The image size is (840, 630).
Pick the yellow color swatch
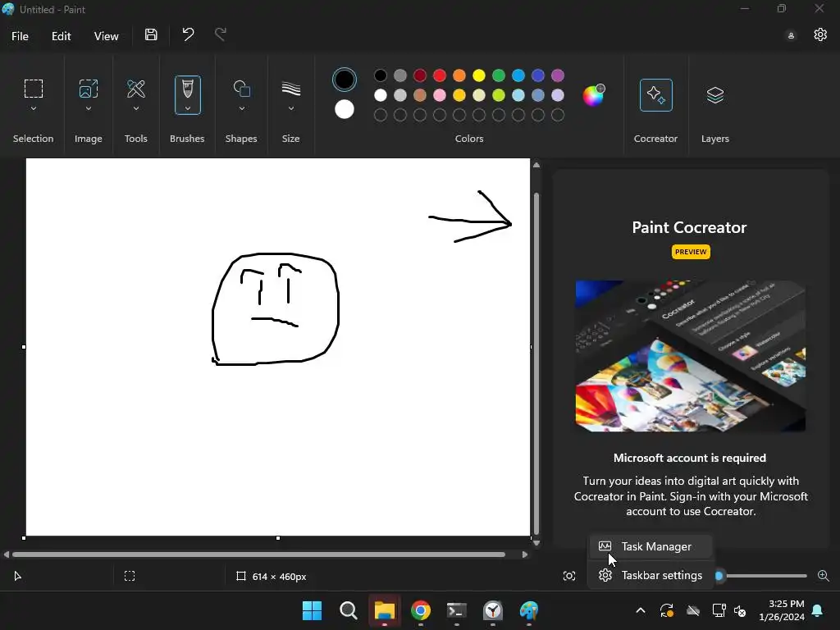(479, 75)
